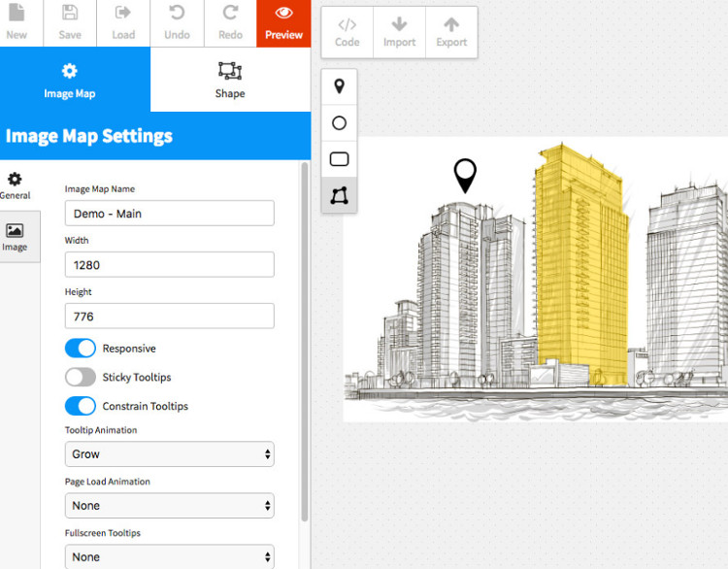Enable the Sticky Tooltips toggle
Image resolution: width=728 pixels, height=569 pixels.
click(x=81, y=377)
